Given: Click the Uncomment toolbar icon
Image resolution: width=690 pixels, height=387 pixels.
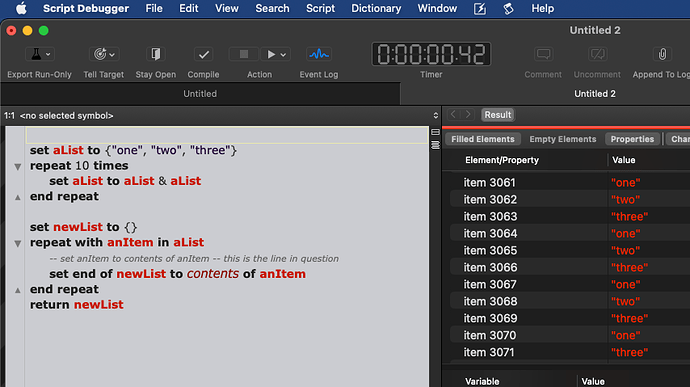Looking at the screenshot, I should [x=597, y=54].
